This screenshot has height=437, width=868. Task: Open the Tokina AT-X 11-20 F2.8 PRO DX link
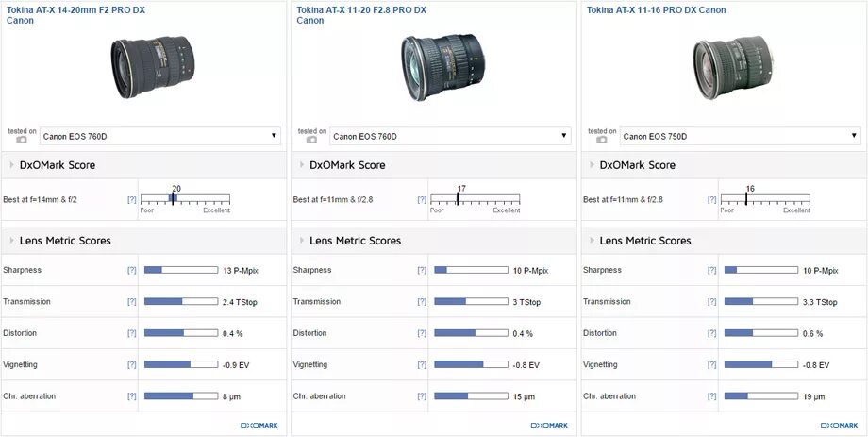(361, 15)
